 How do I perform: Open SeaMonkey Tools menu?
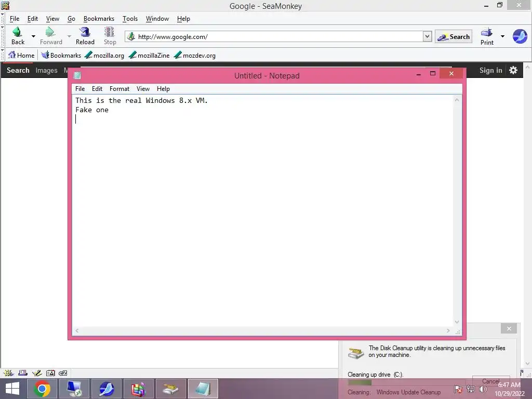130,19
